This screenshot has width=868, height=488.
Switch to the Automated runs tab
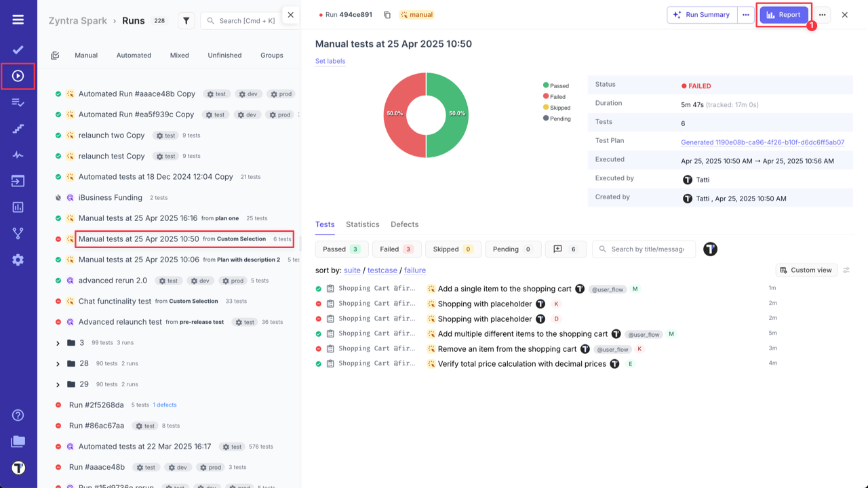pos(134,55)
